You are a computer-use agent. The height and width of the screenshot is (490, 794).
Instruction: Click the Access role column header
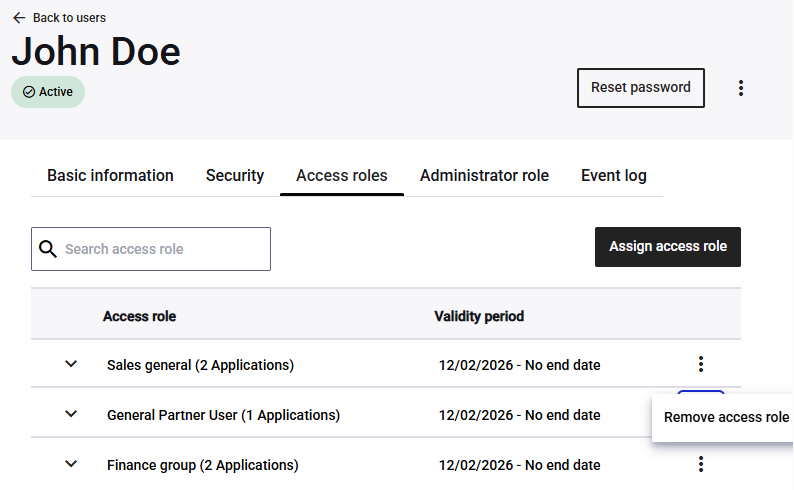[139, 316]
